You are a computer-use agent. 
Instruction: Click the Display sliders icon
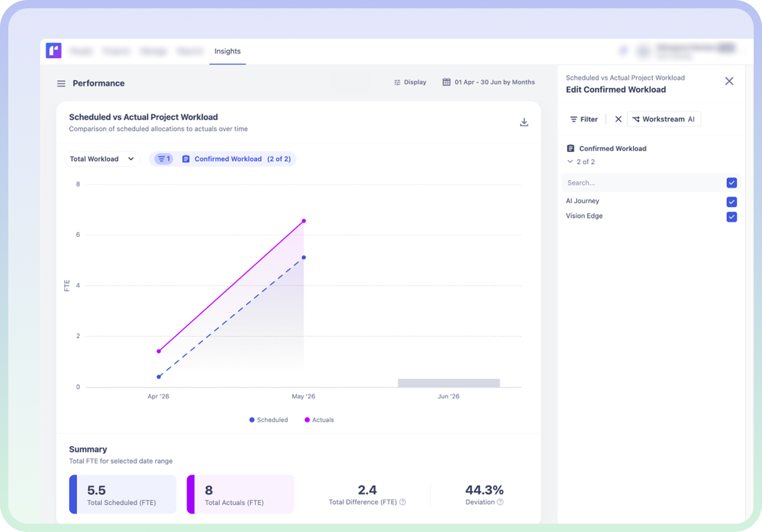[397, 82]
